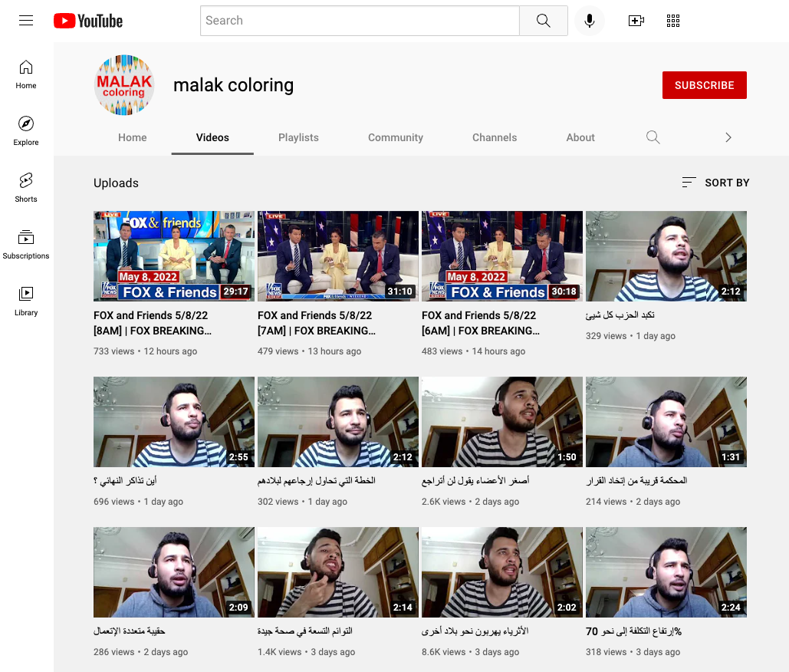Click the YouTube logo
The height and width of the screenshot is (672, 789).
tap(88, 21)
